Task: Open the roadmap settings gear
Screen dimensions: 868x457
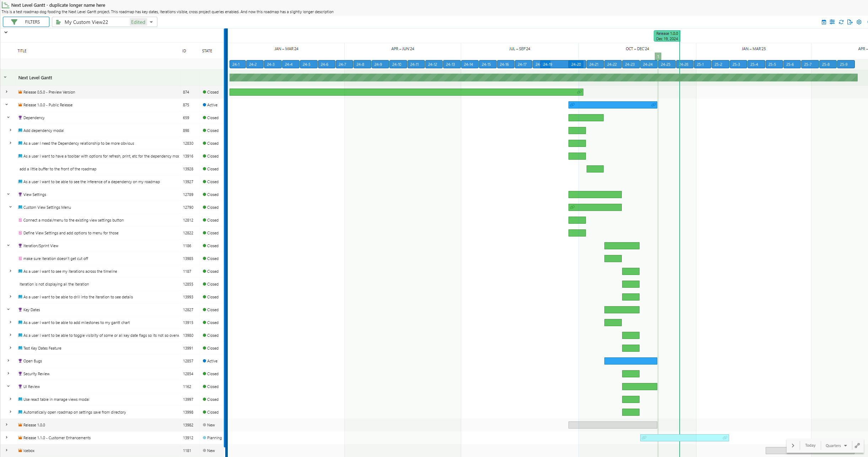Action: pyautogui.click(x=859, y=22)
